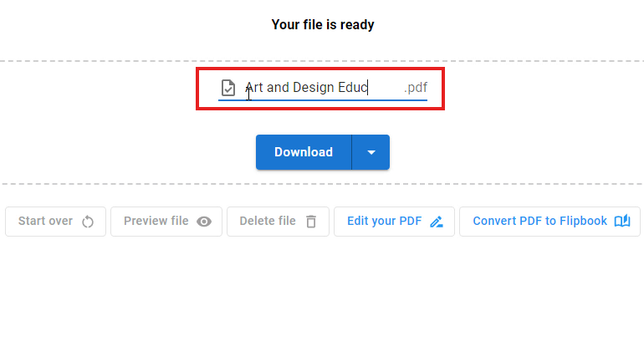This screenshot has height=357, width=644.
Task: Open the Edit your PDF link
Action: pos(385,222)
